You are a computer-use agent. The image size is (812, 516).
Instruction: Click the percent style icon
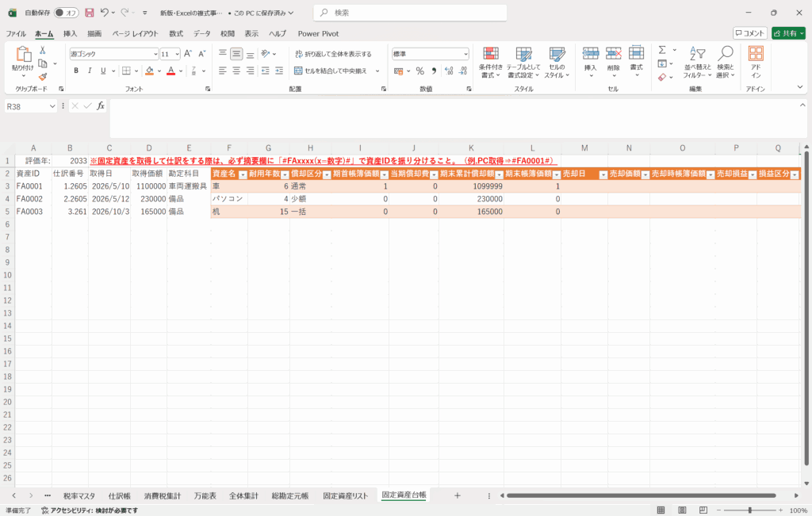(x=419, y=71)
